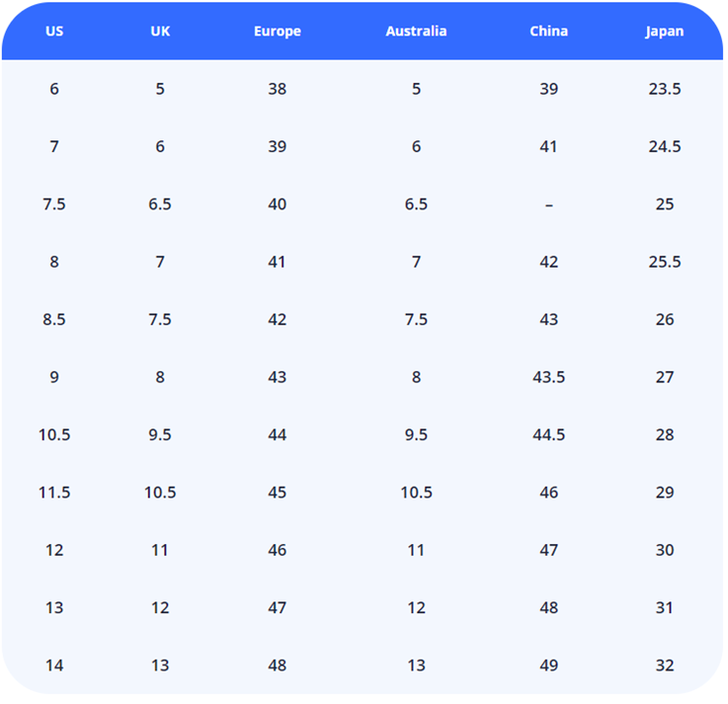The image size is (728, 704).
Task: Click the Europe size 38 cell
Action: pyautogui.click(x=277, y=89)
